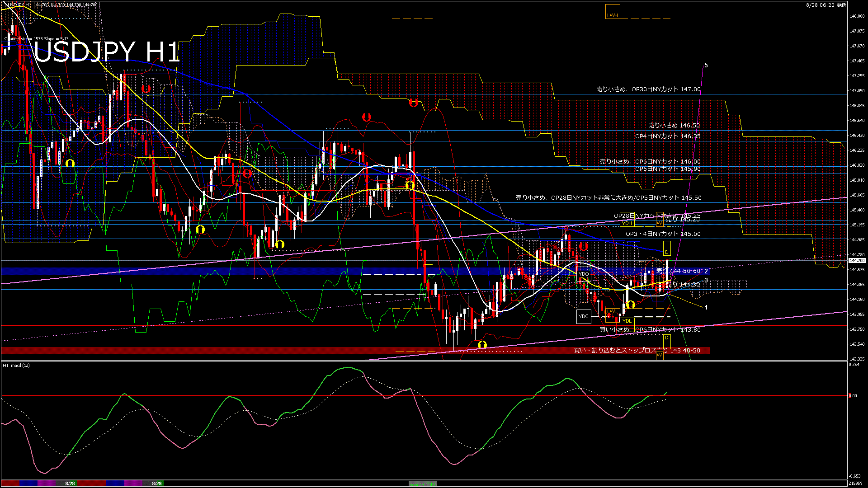The width and height of the screenshot is (868, 488).
Task: Click the 8/28 06:22 更新 update label
Action: point(826,5)
